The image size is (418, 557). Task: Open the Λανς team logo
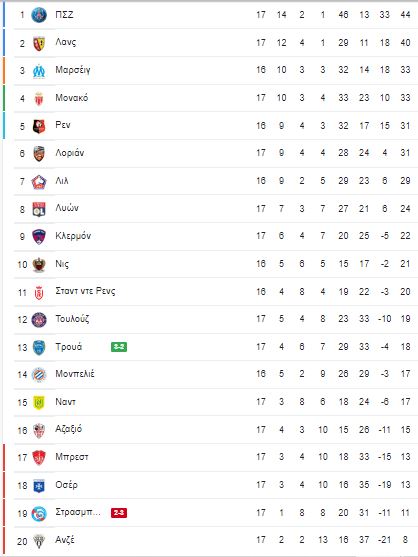39,43
